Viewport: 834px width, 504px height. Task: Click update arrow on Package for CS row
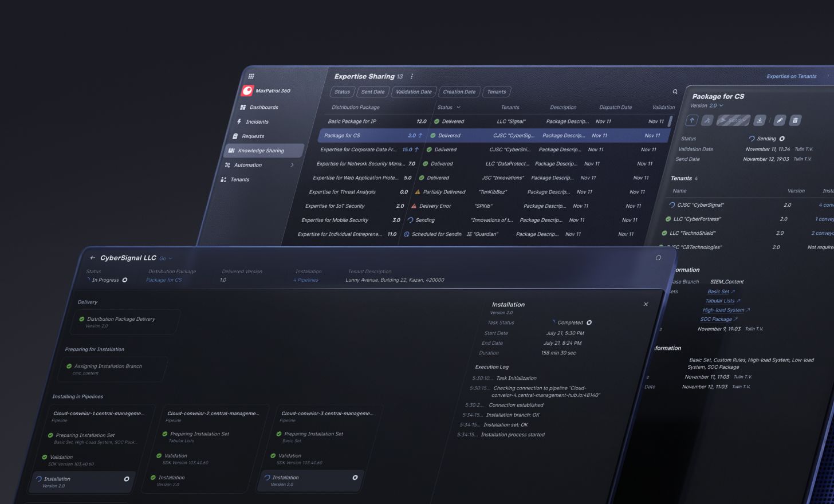pos(420,136)
